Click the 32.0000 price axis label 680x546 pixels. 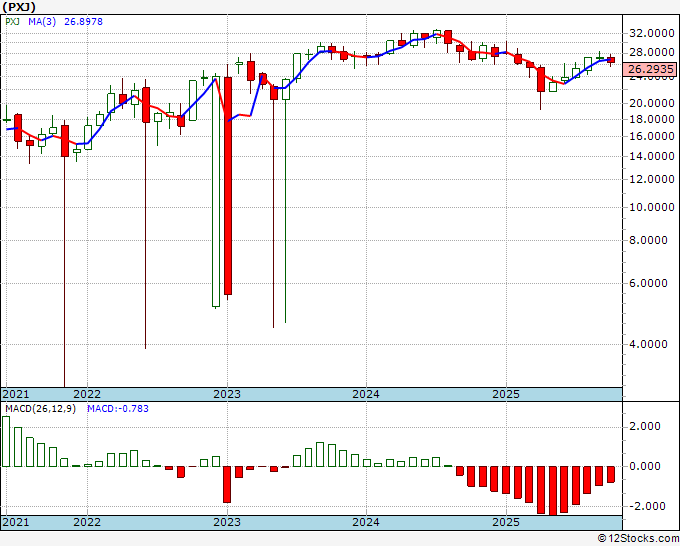652,33
